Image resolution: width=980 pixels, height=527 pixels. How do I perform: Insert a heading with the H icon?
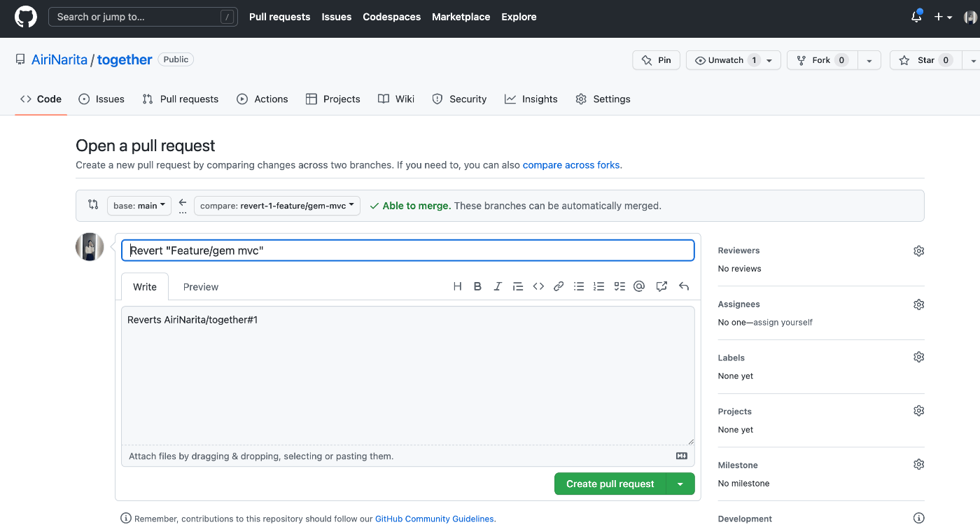(458, 286)
